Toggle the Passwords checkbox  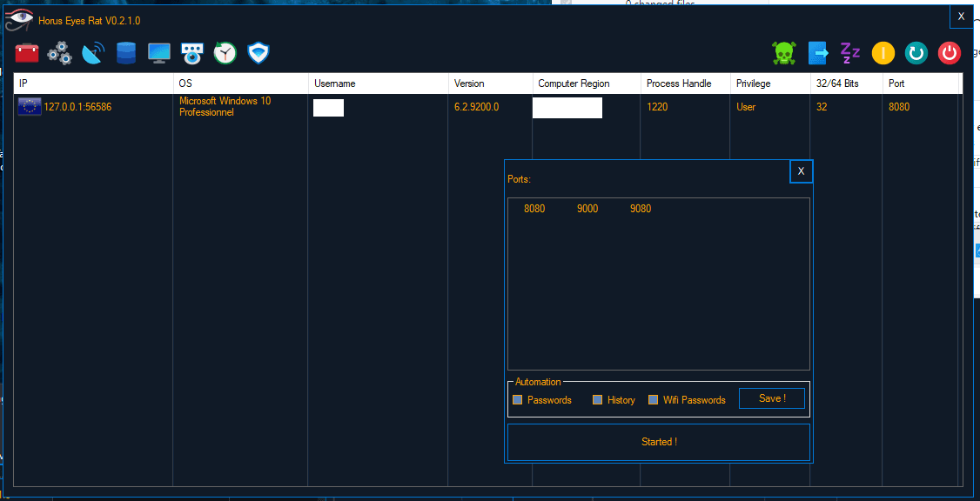point(518,400)
